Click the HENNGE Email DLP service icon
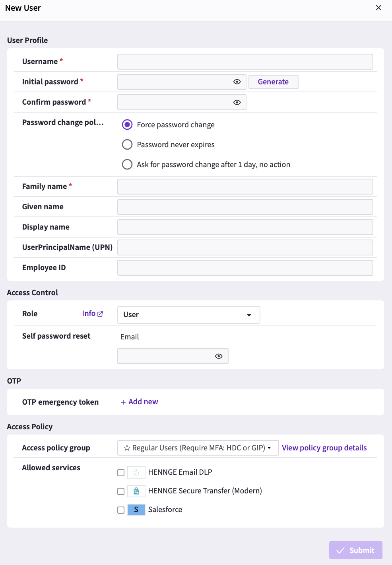Screen dimensions: 392x565 [x=136, y=472]
